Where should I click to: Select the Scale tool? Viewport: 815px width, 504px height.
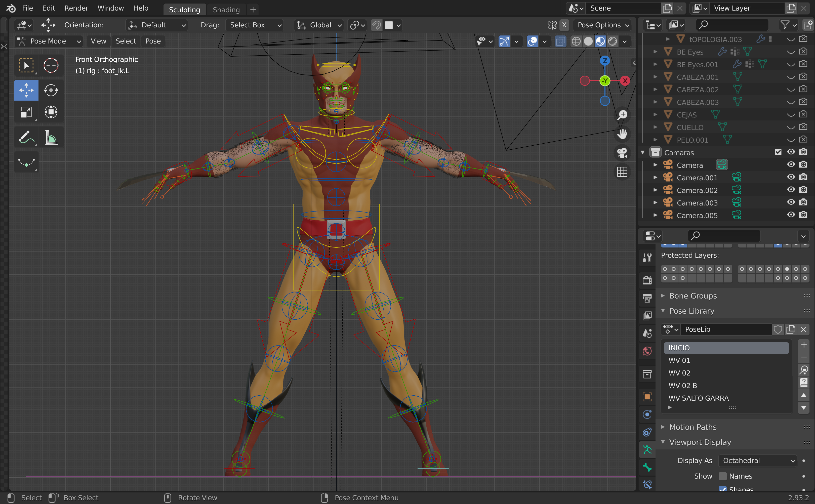(x=26, y=112)
